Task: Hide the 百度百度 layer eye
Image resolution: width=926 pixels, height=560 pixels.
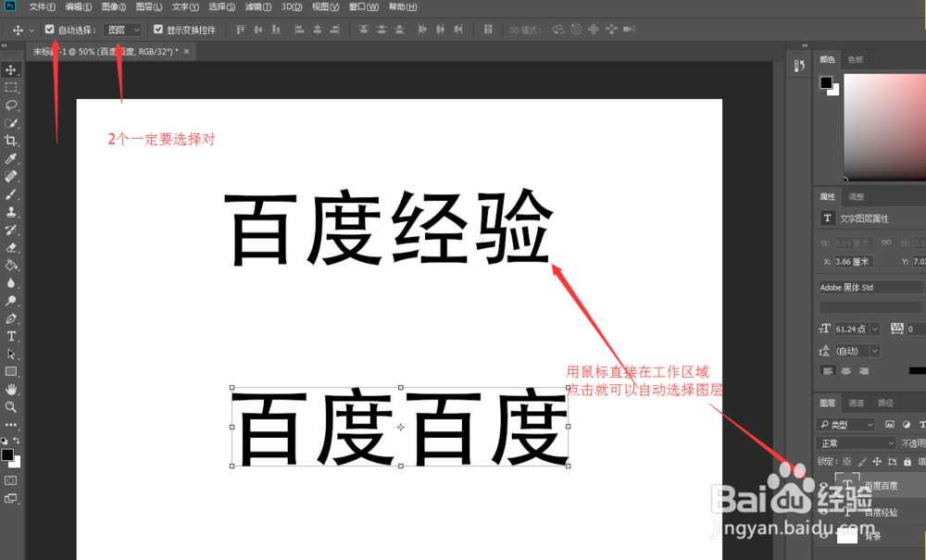Action: [x=823, y=486]
